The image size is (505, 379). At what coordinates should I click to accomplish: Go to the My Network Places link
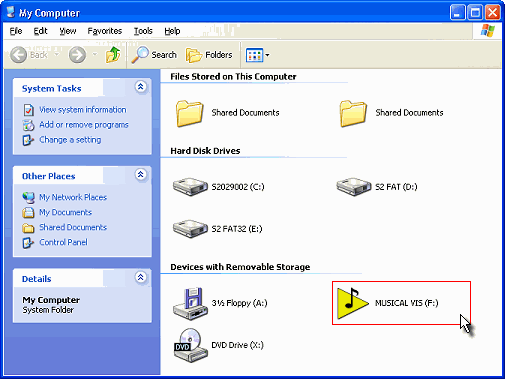73,197
